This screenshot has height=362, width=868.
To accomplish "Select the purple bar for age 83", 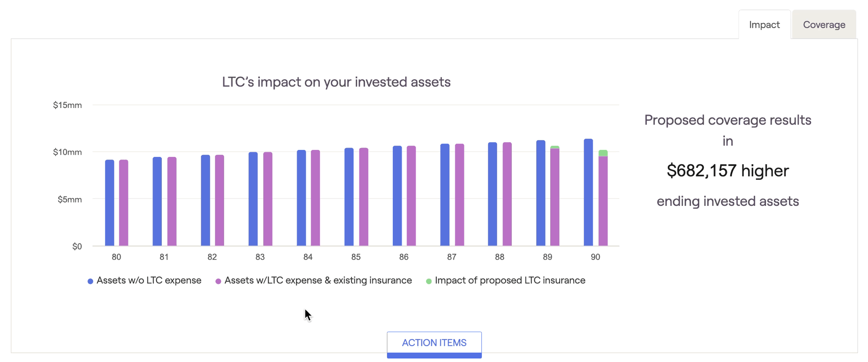I will click(x=268, y=199).
